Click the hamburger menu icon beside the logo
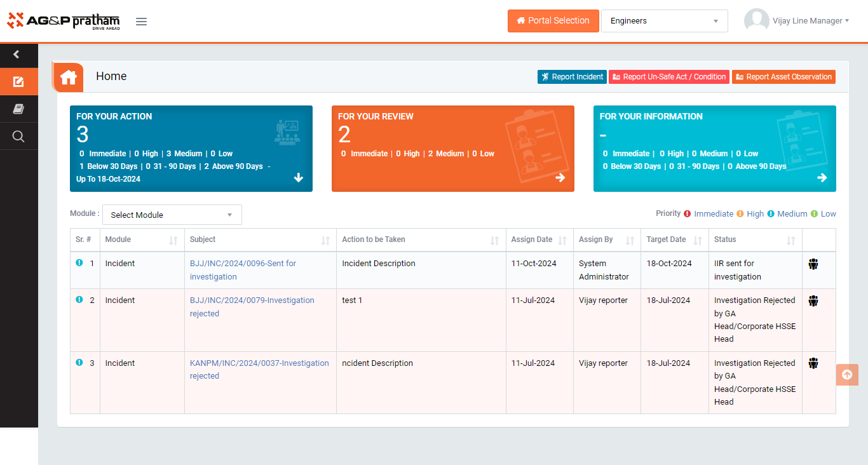Image resolution: width=868 pixels, height=465 pixels. coord(141,22)
